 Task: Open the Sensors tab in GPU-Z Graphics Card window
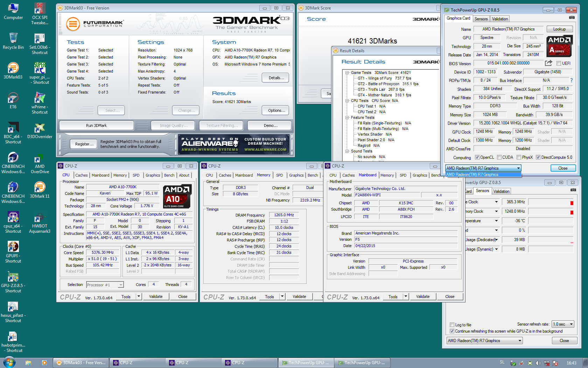click(x=481, y=19)
